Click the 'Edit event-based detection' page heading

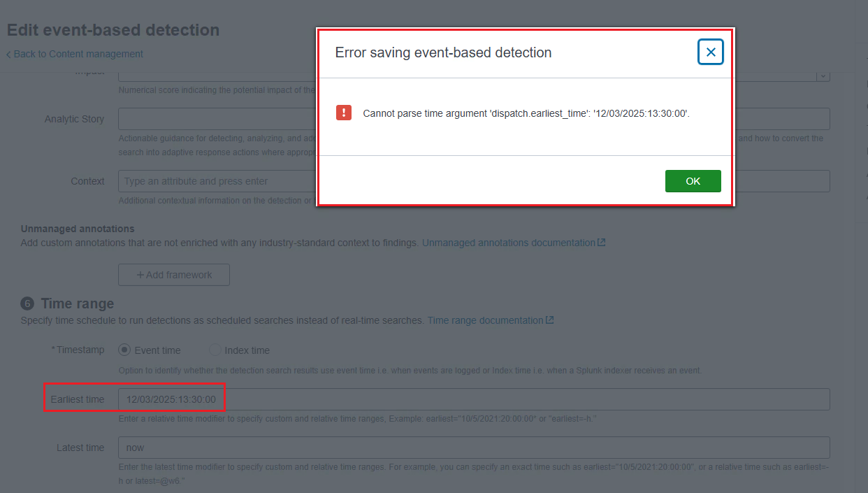(x=113, y=30)
